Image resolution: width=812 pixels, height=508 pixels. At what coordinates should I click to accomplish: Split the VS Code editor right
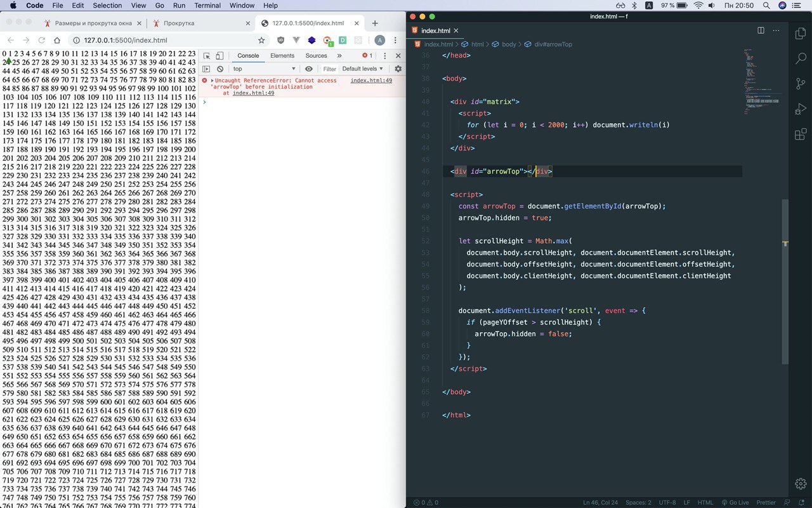(761, 30)
